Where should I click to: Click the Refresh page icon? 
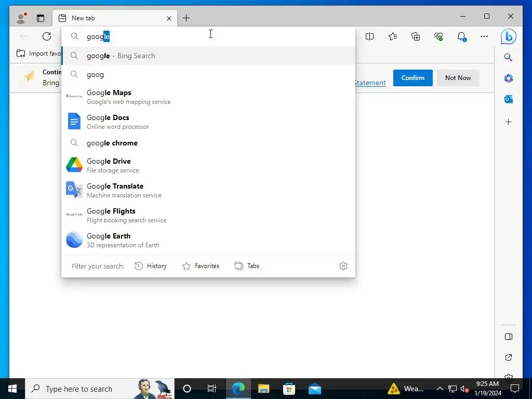pyautogui.click(x=47, y=36)
